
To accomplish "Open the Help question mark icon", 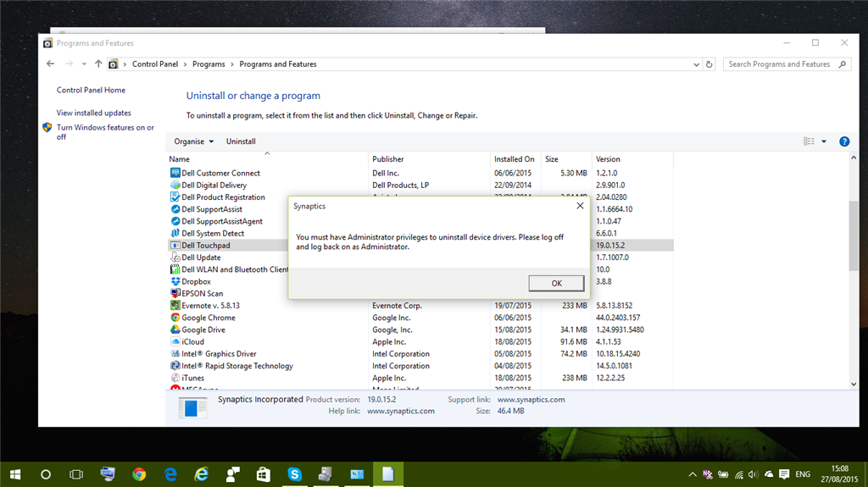I will click(844, 141).
